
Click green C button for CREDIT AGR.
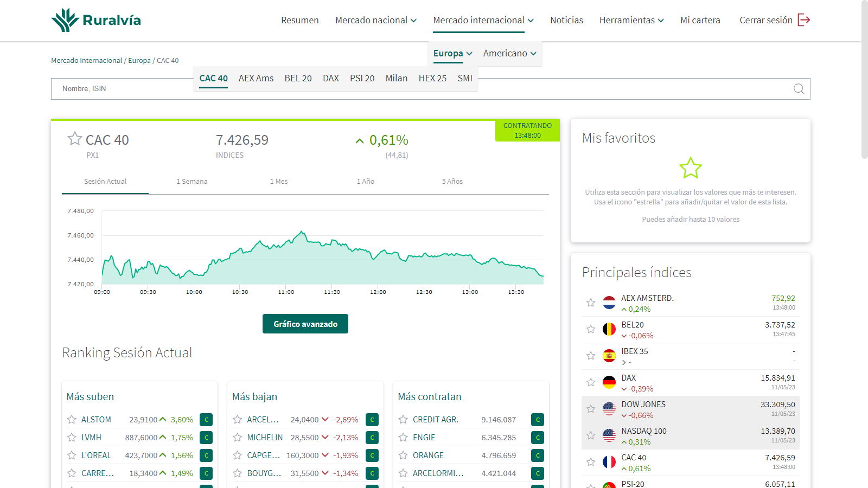pyautogui.click(x=538, y=420)
